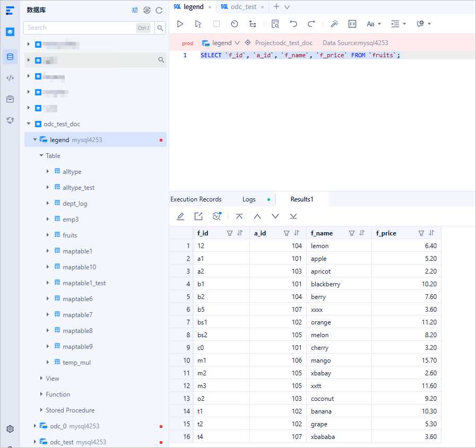Open the Execution Records tab
This screenshot has width=476, height=448.
196,199
